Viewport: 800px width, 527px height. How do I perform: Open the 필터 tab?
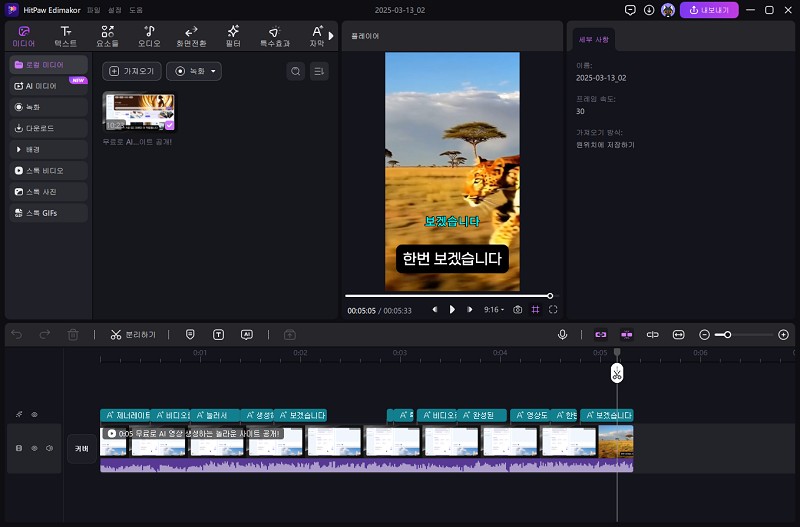tap(233, 37)
